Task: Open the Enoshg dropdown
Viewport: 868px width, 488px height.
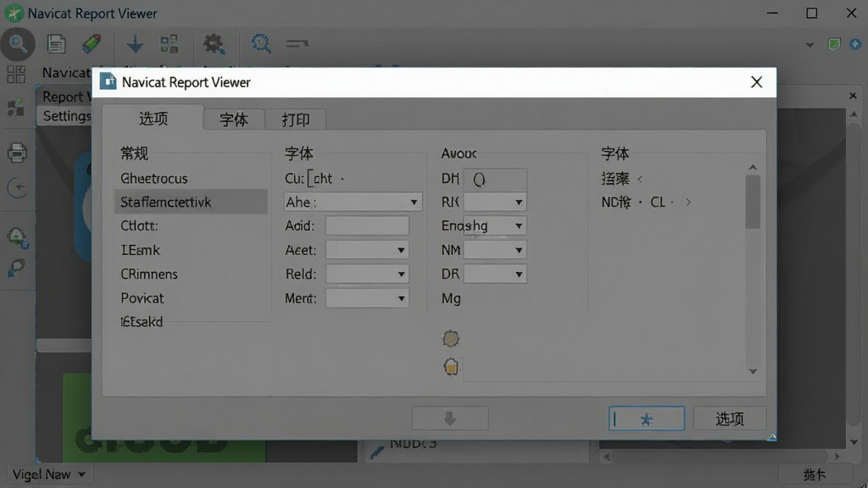Action: click(495, 225)
